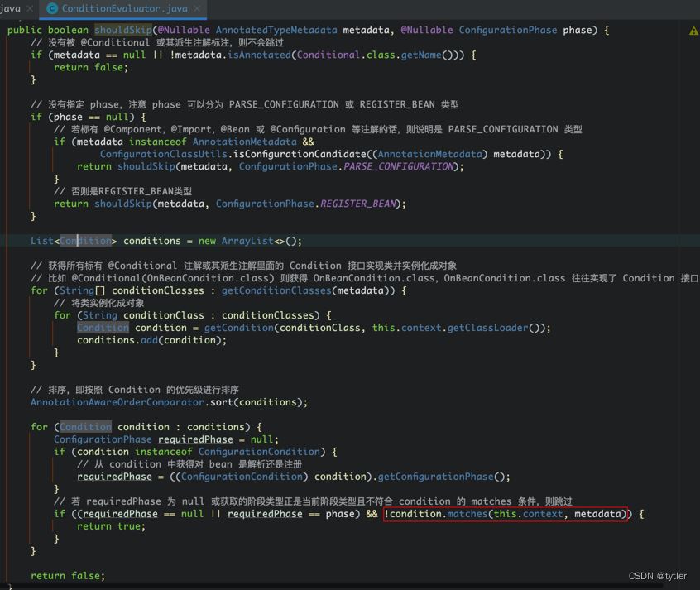This screenshot has height=590, width=700.
Task: Click the 'return true;' statement
Action: pos(111,526)
